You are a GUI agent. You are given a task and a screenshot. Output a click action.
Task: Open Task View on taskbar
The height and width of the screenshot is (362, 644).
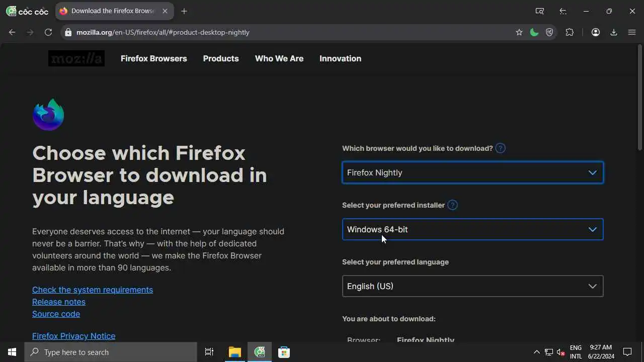(209, 352)
